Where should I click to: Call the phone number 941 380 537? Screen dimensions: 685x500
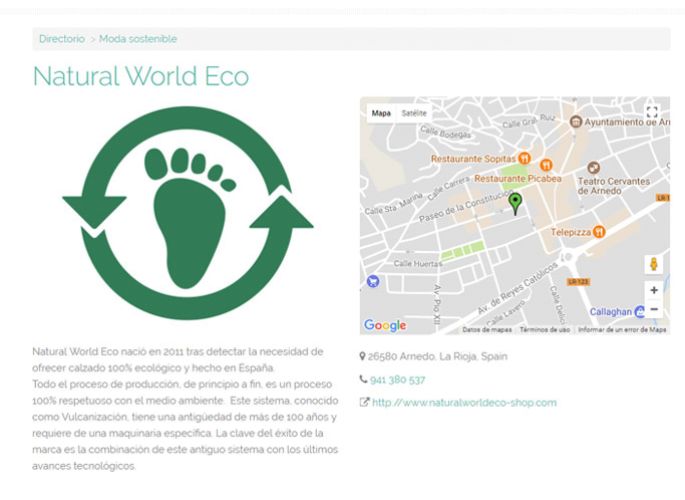point(398,379)
